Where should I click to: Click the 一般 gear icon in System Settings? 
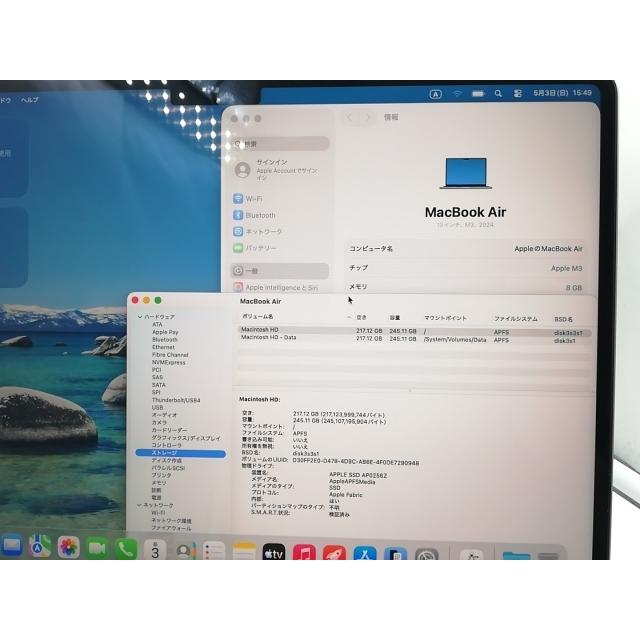pyautogui.click(x=238, y=271)
